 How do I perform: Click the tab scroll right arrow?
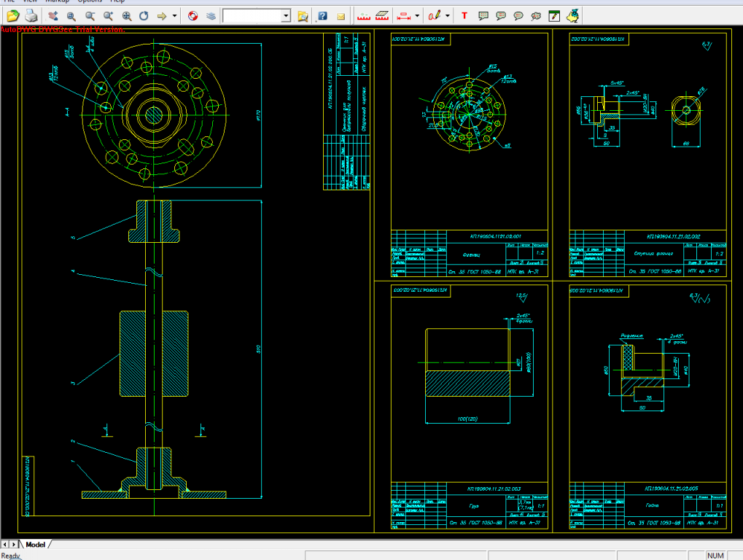point(14,545)
